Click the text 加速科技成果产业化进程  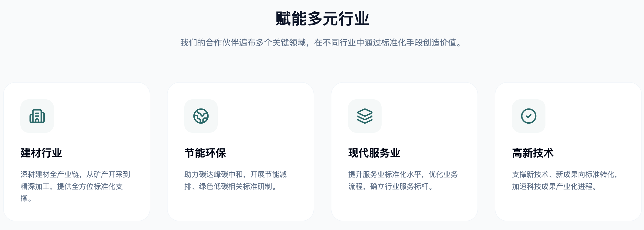pyautogui.click(x=552, y=186)
